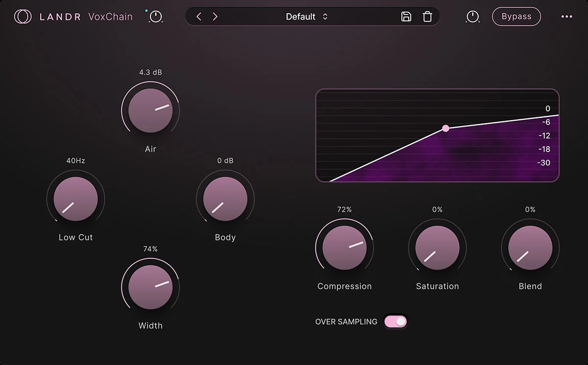Toggle Bypass for the plugin
The height and width of the screenshot is (365, 588).
click(x=516, y=16)
